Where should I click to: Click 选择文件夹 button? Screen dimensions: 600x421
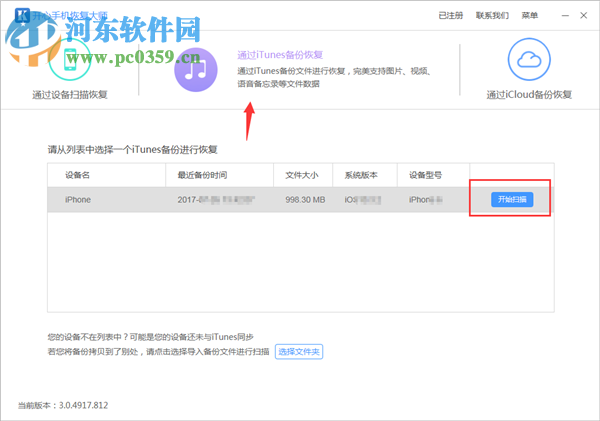click(x=299, y=352)
